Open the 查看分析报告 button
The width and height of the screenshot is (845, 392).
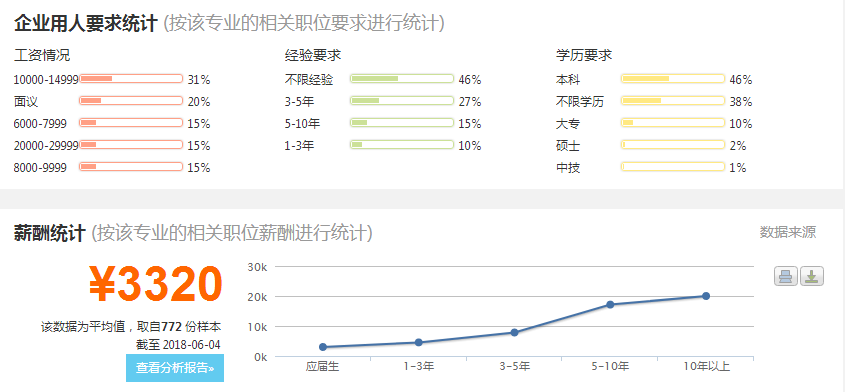175,368
